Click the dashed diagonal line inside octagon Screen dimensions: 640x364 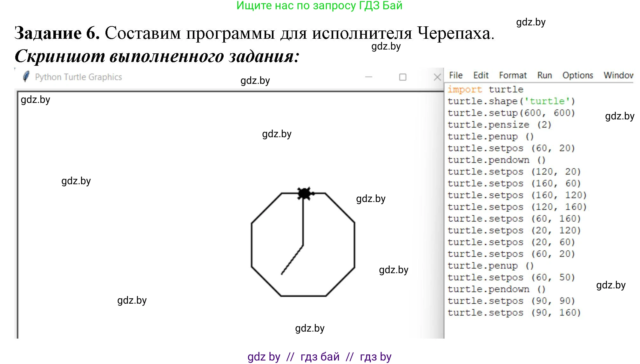pos(292,260)
